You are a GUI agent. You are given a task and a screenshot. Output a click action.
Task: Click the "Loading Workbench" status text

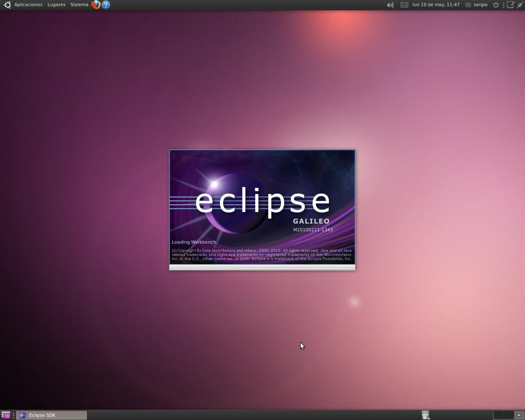click(194, 242)
